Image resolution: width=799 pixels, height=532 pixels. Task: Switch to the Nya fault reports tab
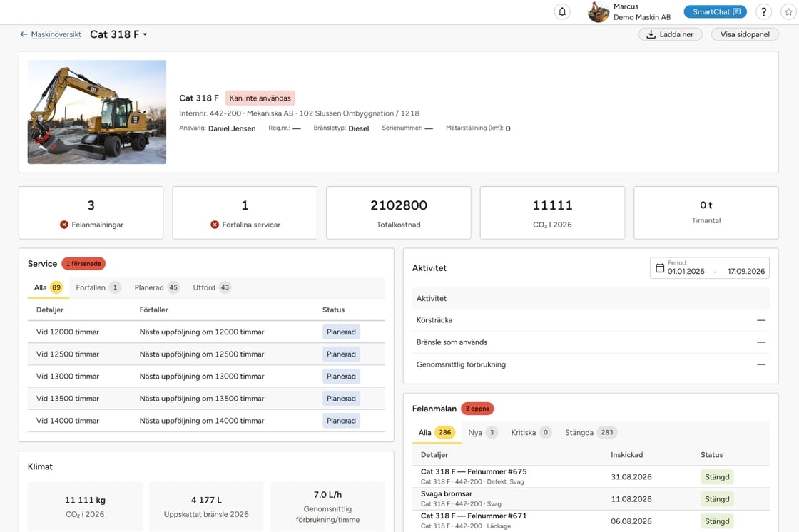[x=482, y=433]
